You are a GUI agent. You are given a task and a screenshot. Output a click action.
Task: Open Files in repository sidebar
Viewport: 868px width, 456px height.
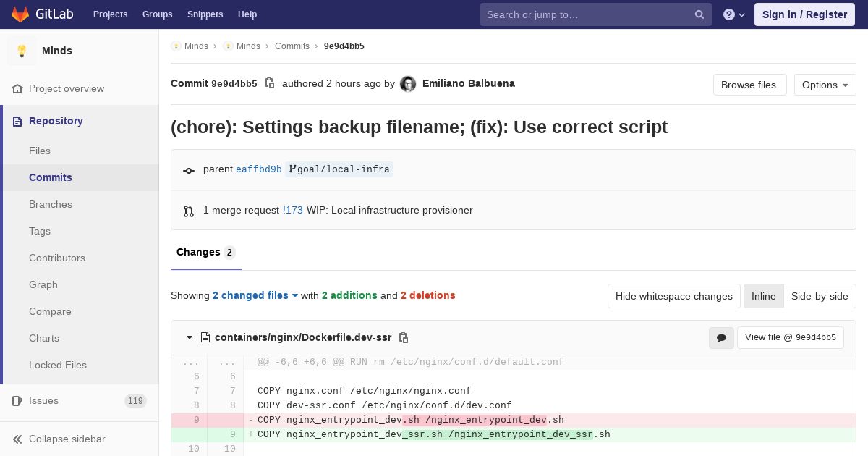(x=40, y=151)
